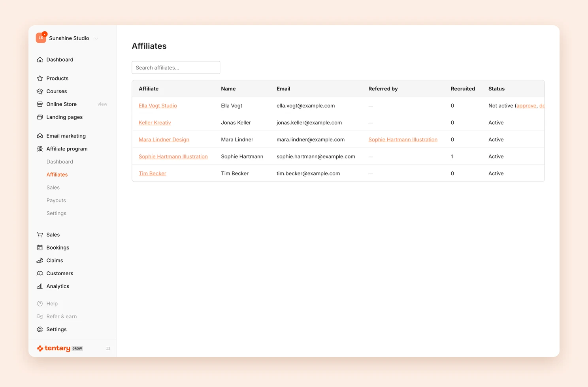Open Affiliate program Dashboard submenu item
This screenshot has width=588, height=387.
(60, 162)
